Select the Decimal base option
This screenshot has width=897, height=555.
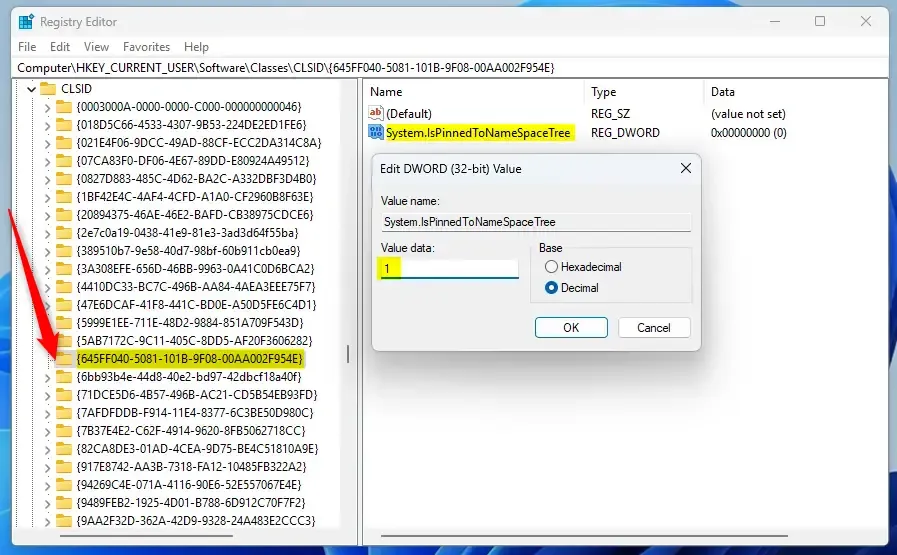tap(551, 288)
